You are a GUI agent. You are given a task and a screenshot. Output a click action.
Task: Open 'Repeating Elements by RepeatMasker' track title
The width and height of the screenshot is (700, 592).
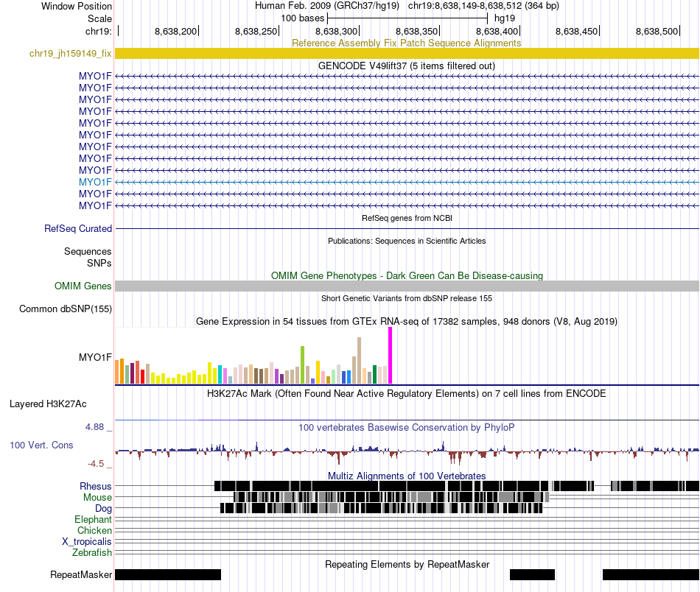coord(407,564)
